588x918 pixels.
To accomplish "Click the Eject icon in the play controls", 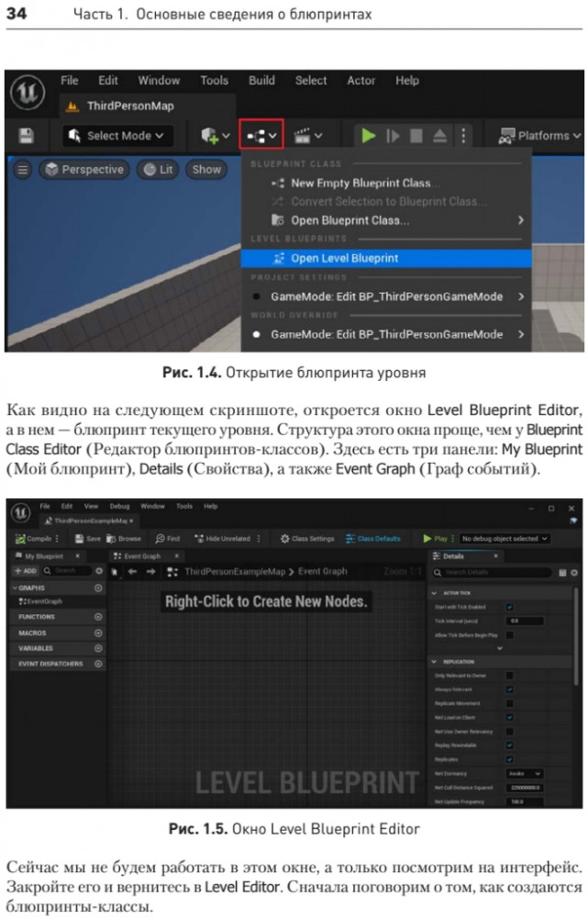I will pos(439,136).
